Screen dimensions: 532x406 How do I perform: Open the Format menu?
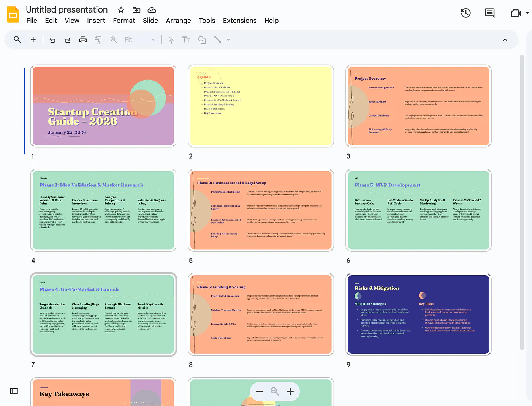tap(124, 21)
